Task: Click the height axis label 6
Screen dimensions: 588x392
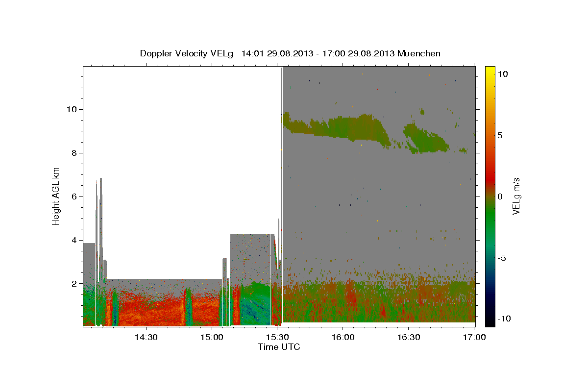Action: (75, 196)
